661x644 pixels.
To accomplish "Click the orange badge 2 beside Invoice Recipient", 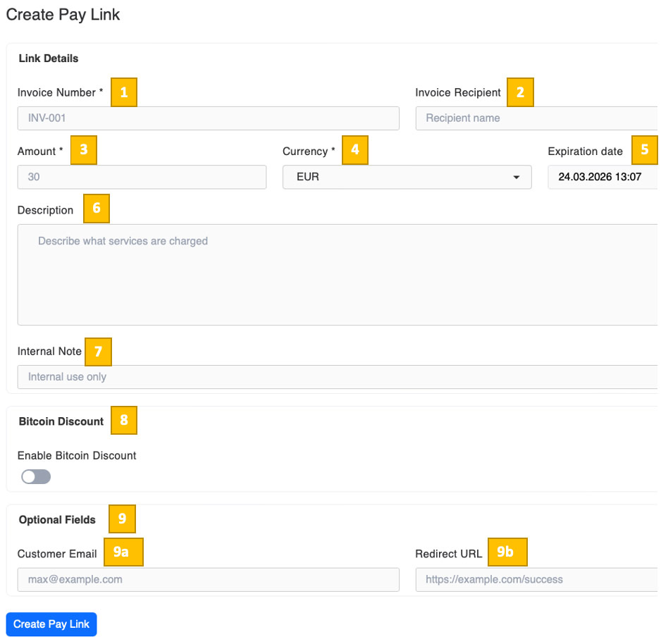I will (x=520, y=92).
